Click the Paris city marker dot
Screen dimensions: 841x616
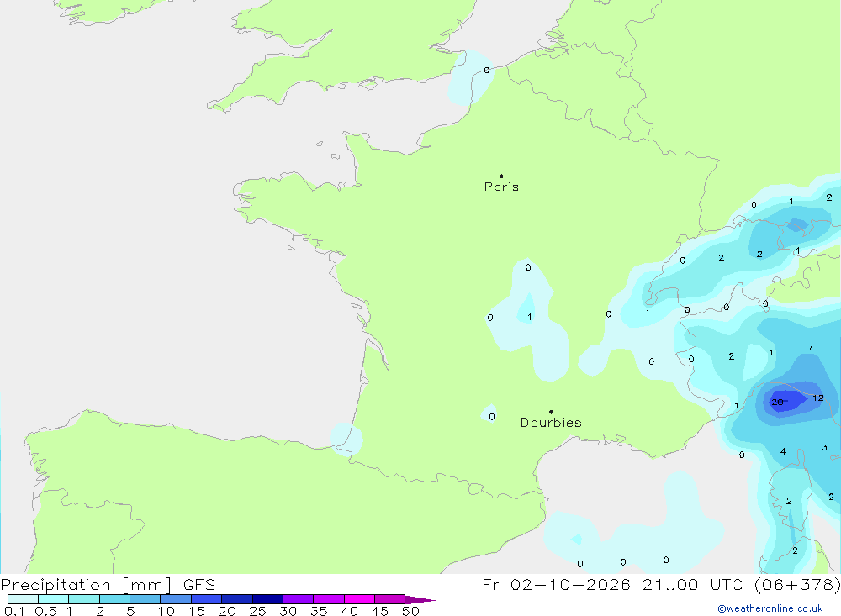[x=501, y=176]
